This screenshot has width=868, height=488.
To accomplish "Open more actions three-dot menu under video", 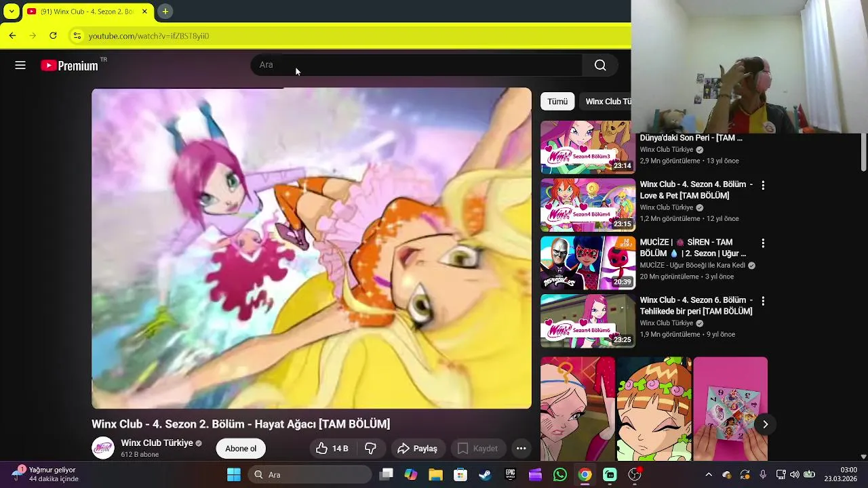I will pos(521,448).
